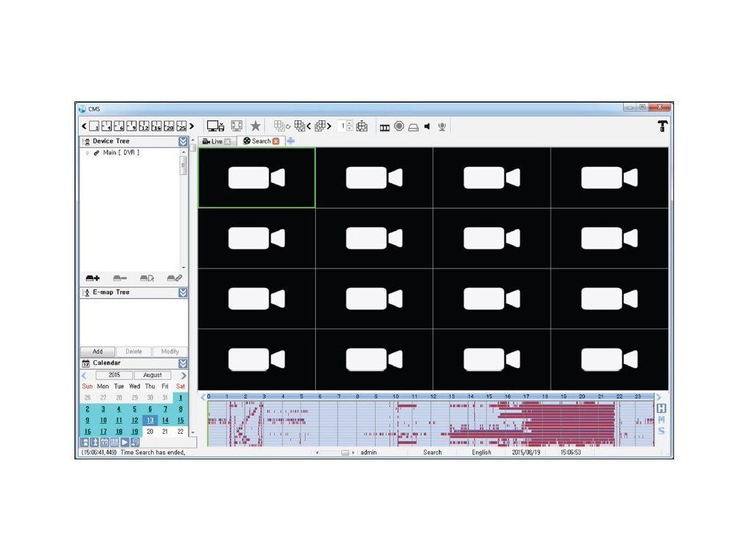Add a new tab with plus icon
Screen dimensions: 747x560
[x=290, y=141]
